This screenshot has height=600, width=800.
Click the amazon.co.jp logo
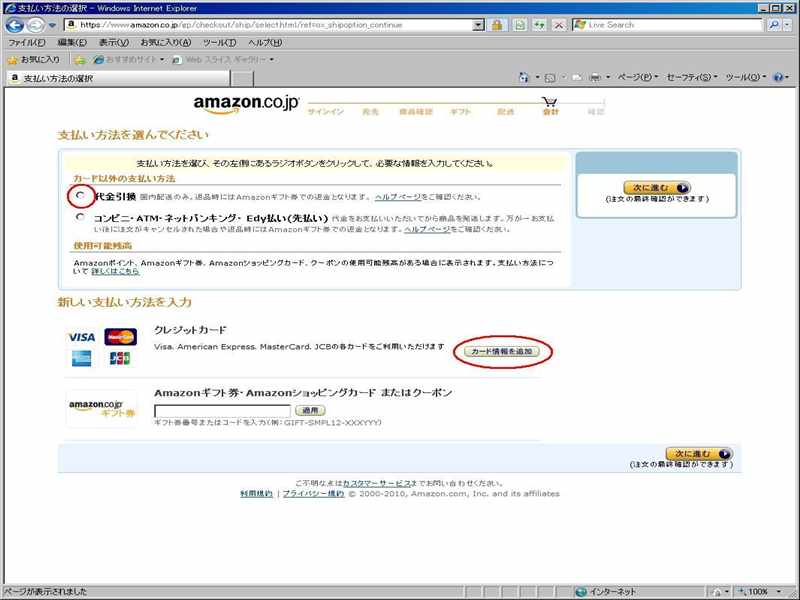pyautogui.click(x=246, y=104)
